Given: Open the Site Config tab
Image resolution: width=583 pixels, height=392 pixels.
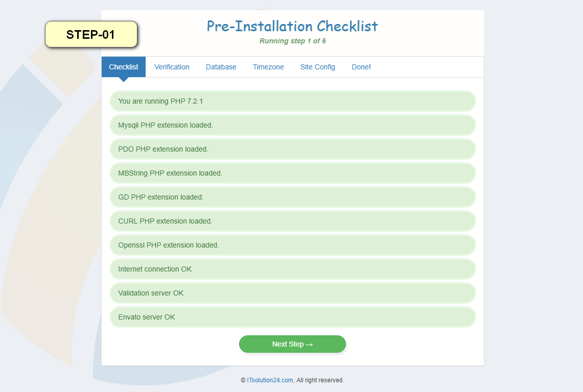Looking at the screenshot, I should pos(317,67).
